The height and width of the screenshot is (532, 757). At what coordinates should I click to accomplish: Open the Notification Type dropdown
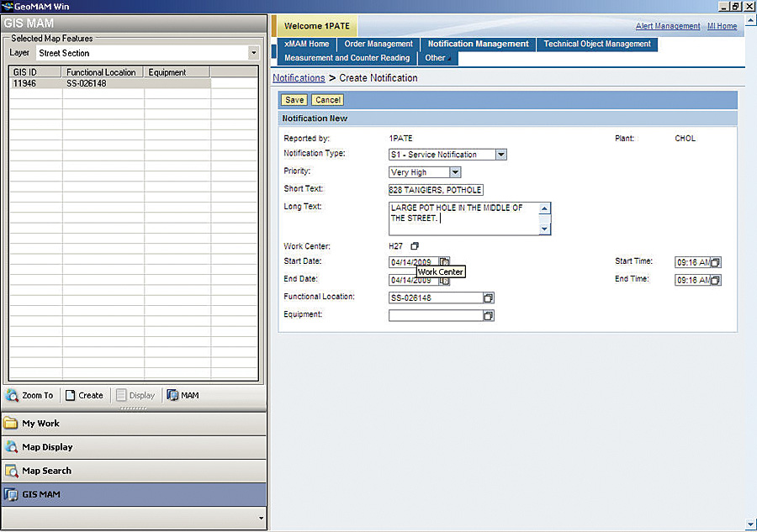[x=500, y=154]
